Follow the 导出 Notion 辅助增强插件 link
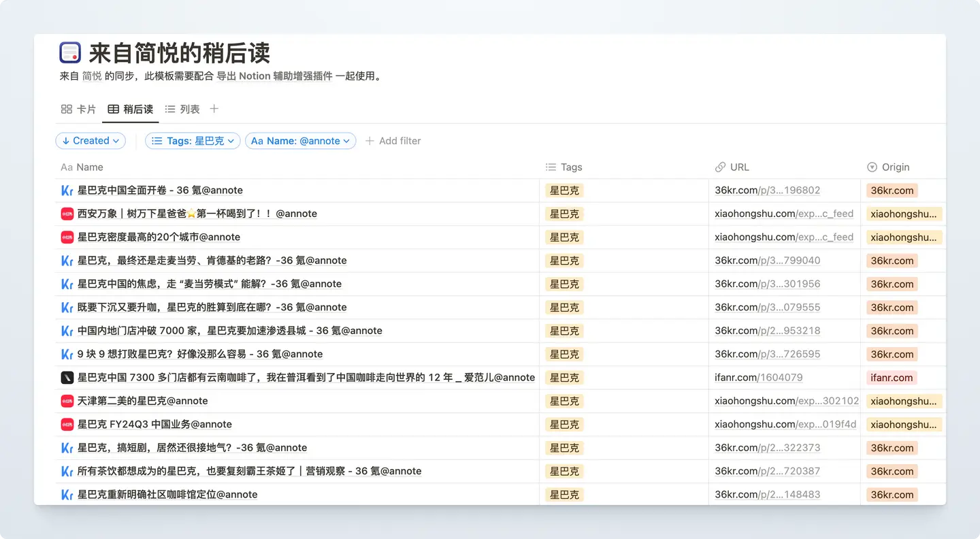Image resolution: width=980 pixels, height=539 pixels. (x=274, y=76)
